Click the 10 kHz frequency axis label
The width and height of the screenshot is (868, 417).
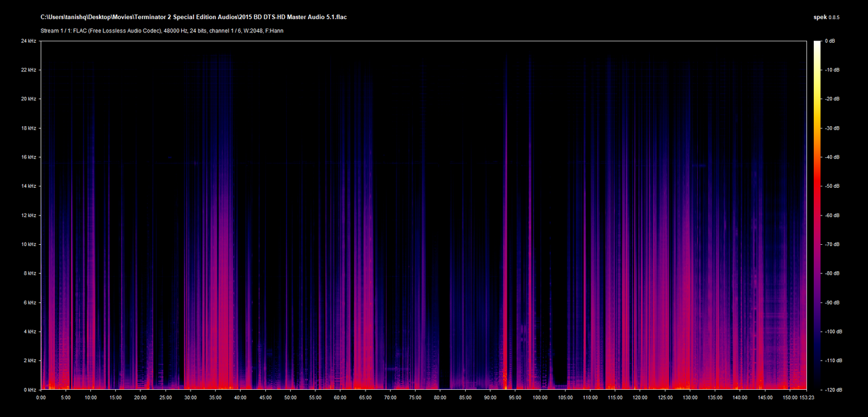[x=29, y=245]
